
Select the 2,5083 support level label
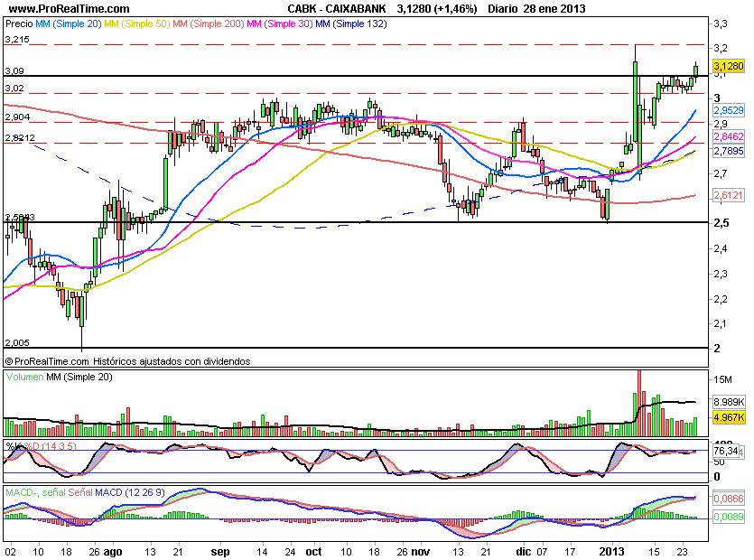[20, 218]
